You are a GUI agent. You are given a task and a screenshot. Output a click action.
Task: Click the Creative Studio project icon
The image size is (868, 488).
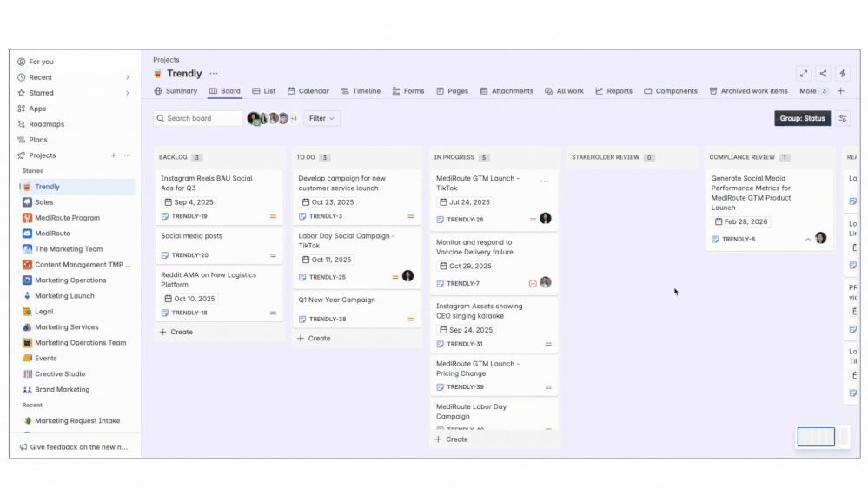tap(27, 374)
